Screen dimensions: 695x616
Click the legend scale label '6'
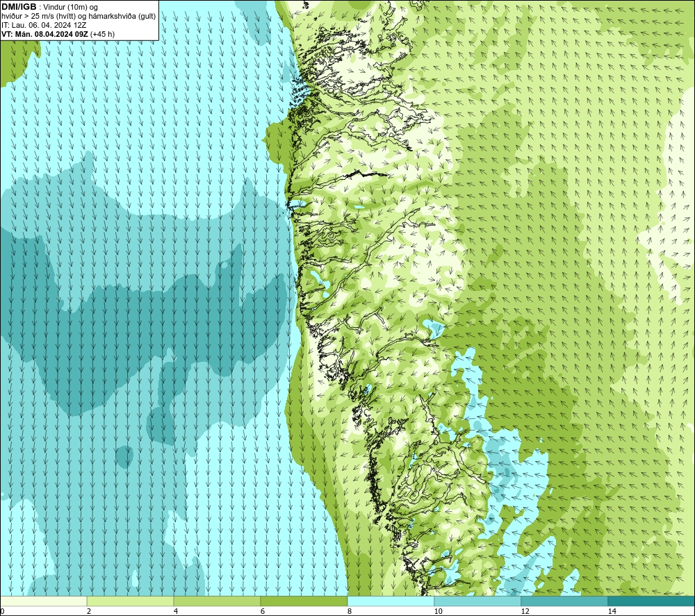point(263,611)
